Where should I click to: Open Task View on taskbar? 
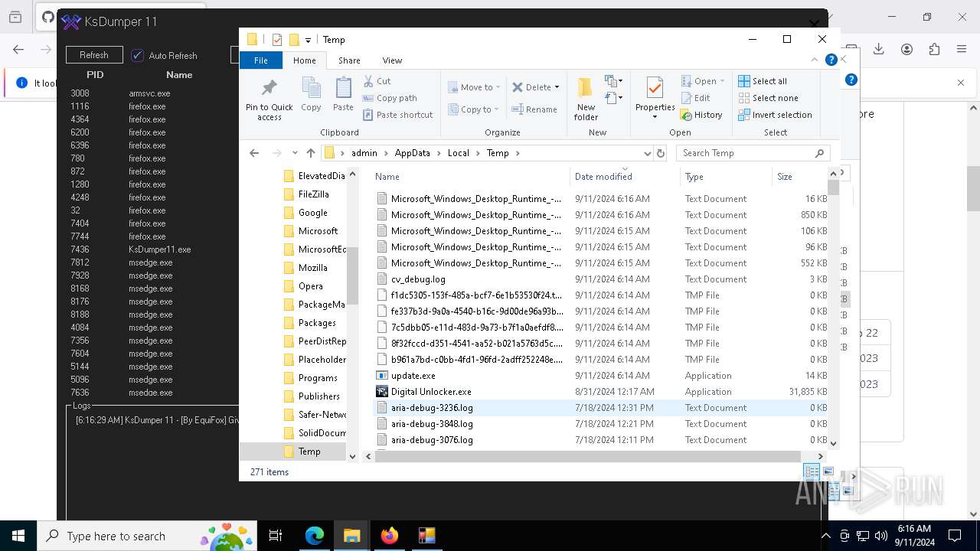click(x=276, y=536)
